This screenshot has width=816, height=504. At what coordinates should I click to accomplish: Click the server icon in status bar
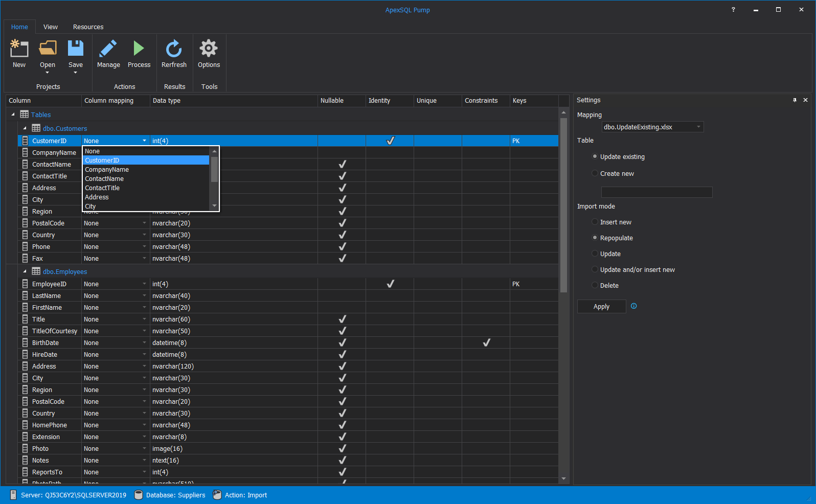(x=13, y=495)
